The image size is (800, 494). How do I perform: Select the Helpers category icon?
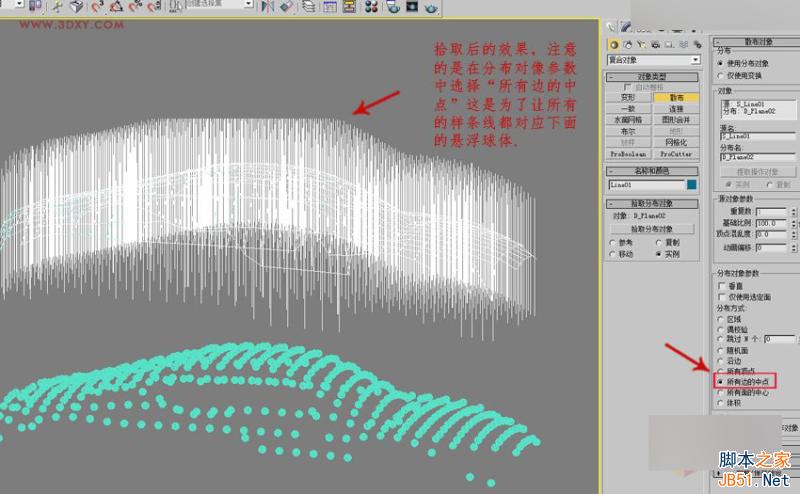coord(669,45)
